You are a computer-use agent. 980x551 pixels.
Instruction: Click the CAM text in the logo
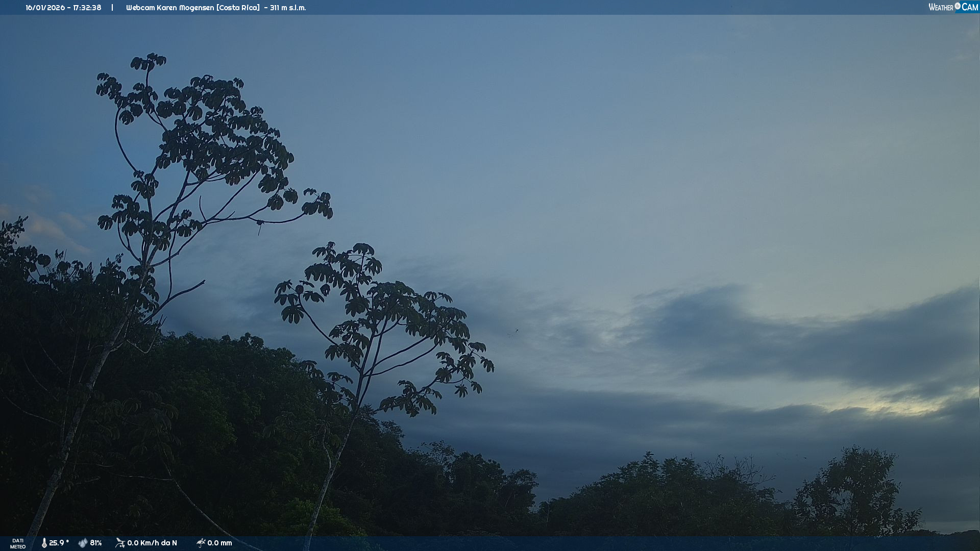click(970, 7)
